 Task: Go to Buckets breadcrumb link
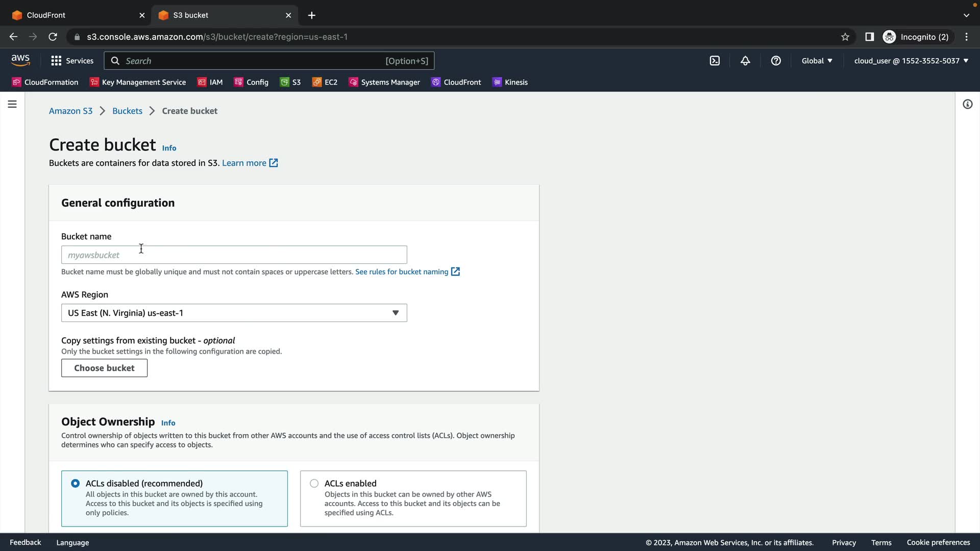127,111
